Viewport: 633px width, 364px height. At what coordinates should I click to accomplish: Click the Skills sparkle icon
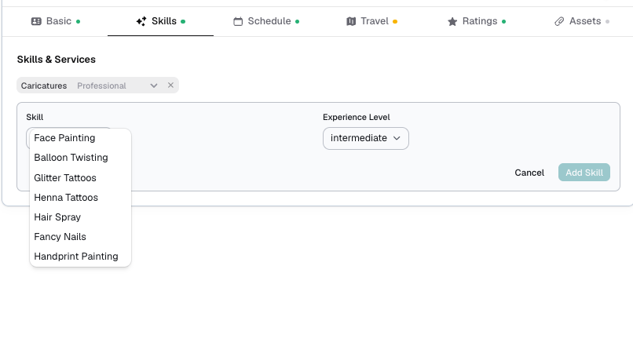(141, 21)
